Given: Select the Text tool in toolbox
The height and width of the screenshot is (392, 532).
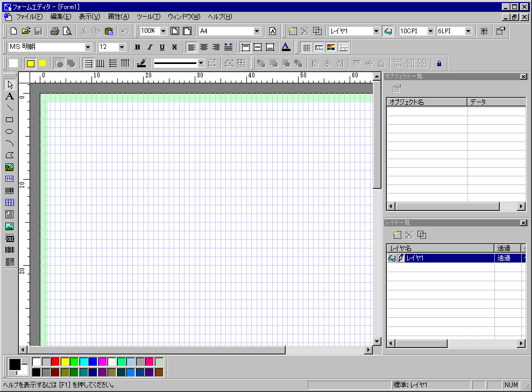Looking at the screenshot, I should 9,96.
